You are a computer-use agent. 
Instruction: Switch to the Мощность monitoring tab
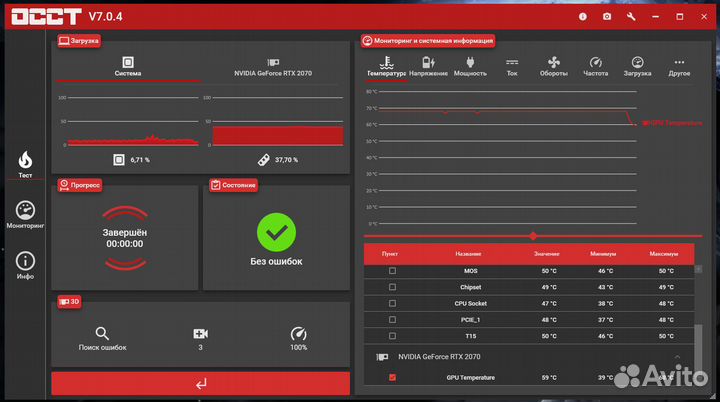(470, 67)
